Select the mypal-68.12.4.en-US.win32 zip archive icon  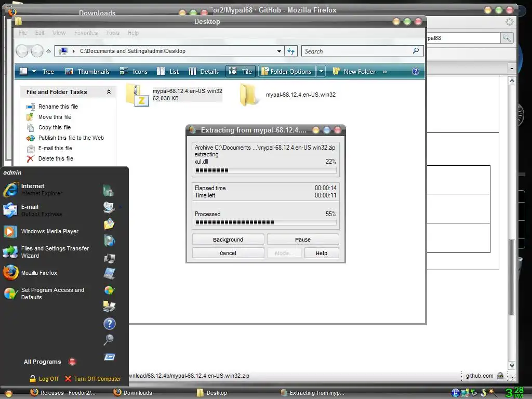click(137, 95)
